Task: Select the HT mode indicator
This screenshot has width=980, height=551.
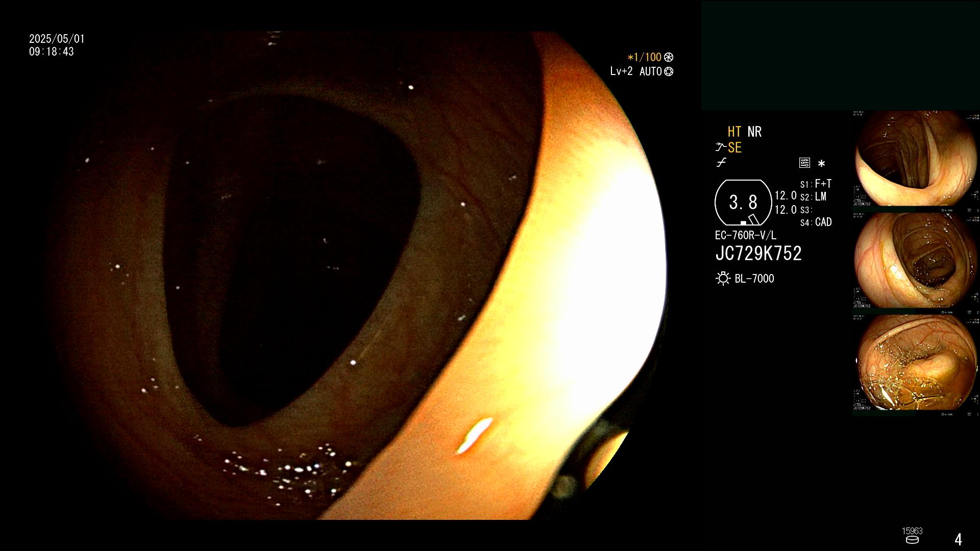Action: 734,132
